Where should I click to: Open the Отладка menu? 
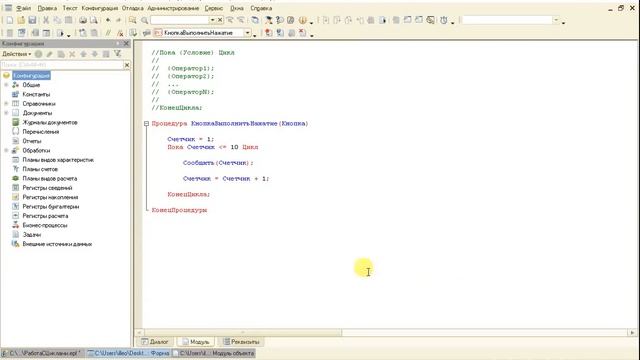click(x=133, y=8)
